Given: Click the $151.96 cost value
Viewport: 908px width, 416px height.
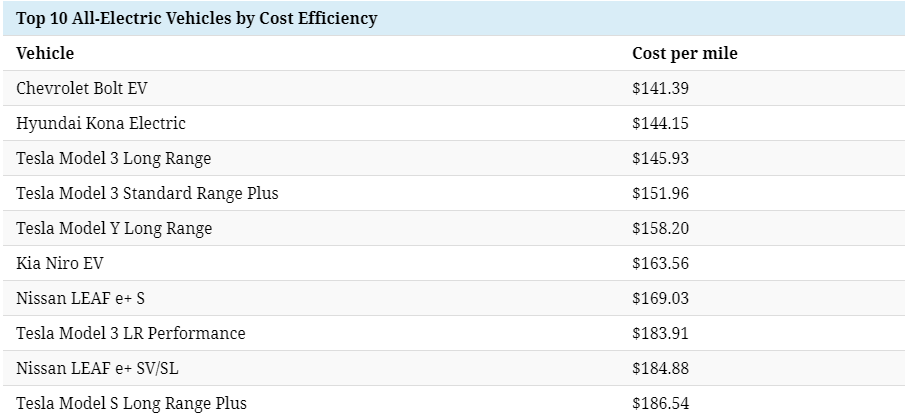Looking at the screenshot, I should [x=660, y=193].
